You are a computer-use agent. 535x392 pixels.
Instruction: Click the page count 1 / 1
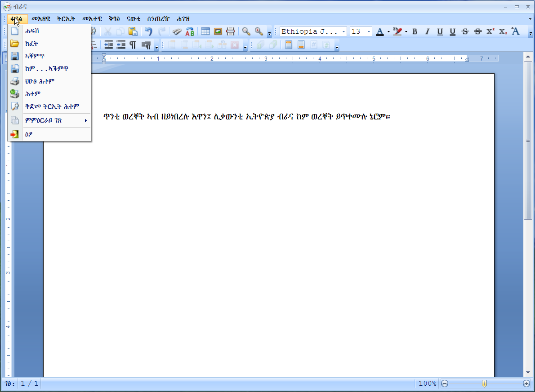point(29,383)
